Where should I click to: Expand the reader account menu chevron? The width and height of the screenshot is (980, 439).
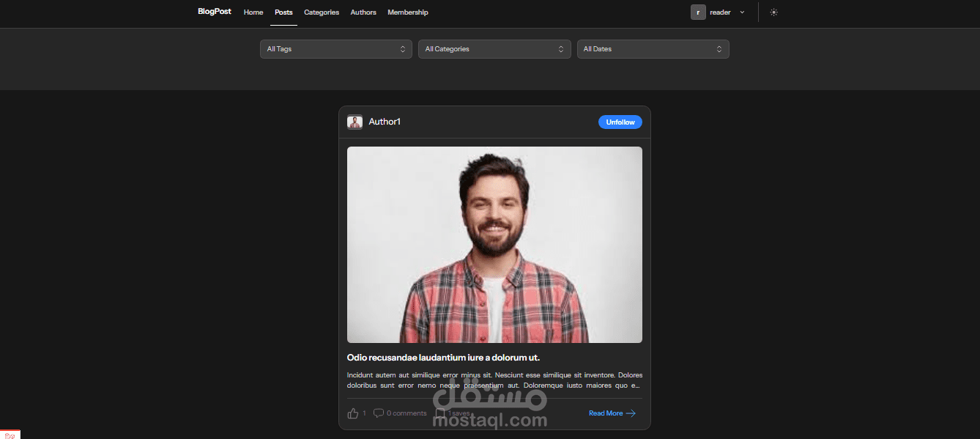point(742,12)
